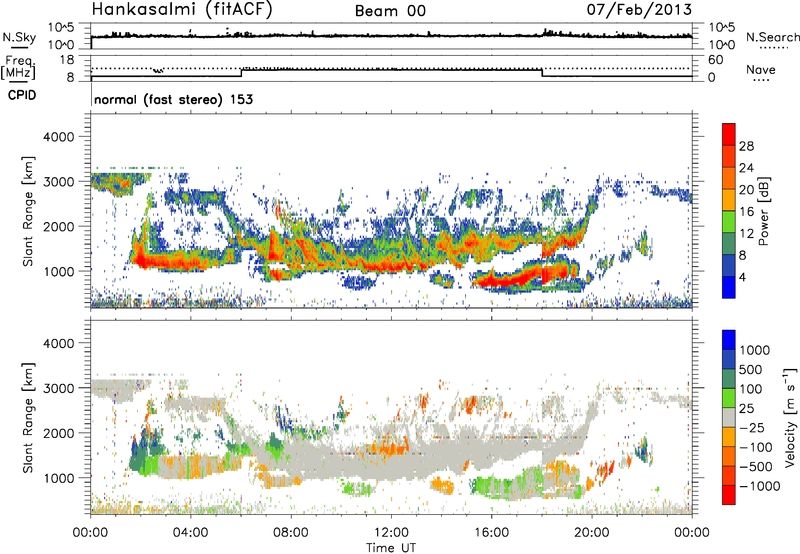
Task: Click the left 10^5 noise axis label
Action: coord(61,27)
